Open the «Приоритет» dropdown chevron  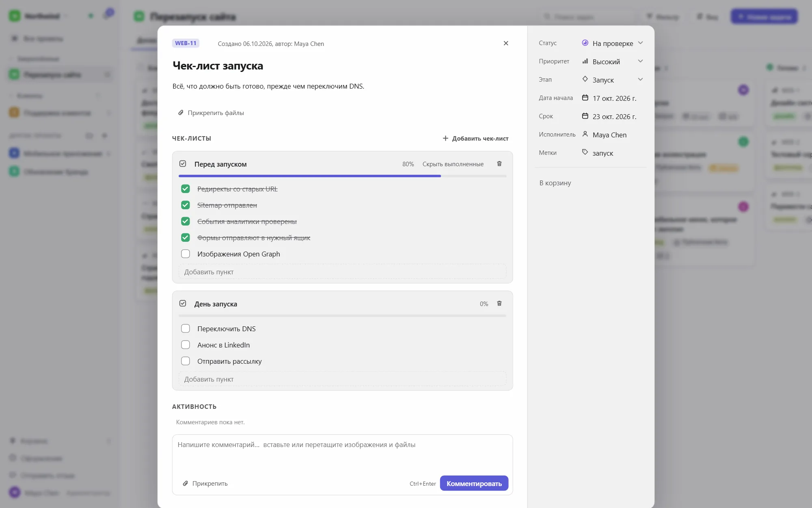(x=640, y=61)
